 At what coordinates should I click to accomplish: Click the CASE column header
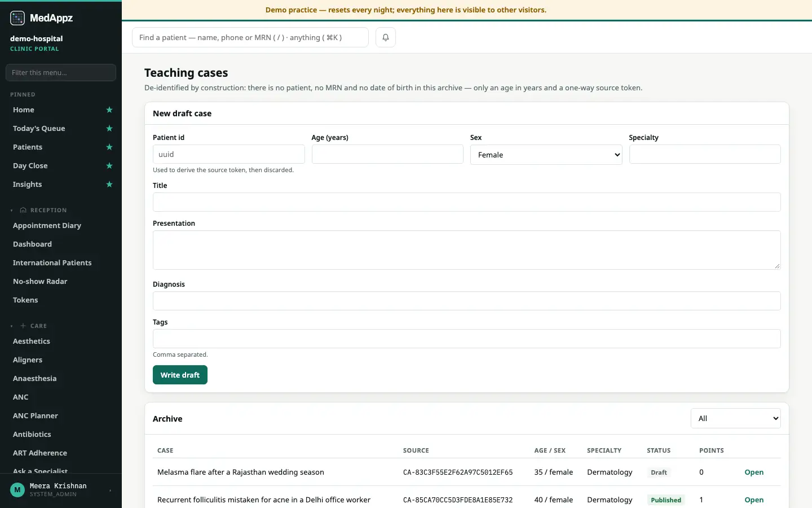[165, 450]
